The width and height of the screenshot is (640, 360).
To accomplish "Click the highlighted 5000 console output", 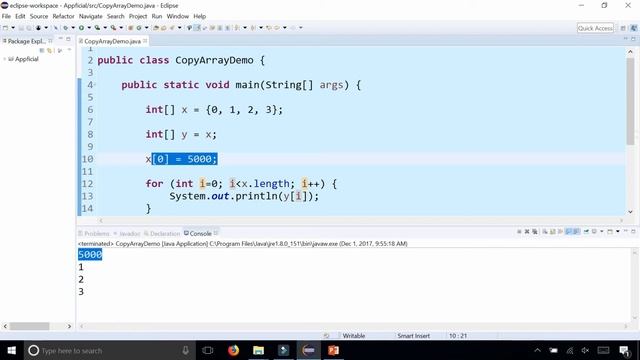I will click(90, 255).
